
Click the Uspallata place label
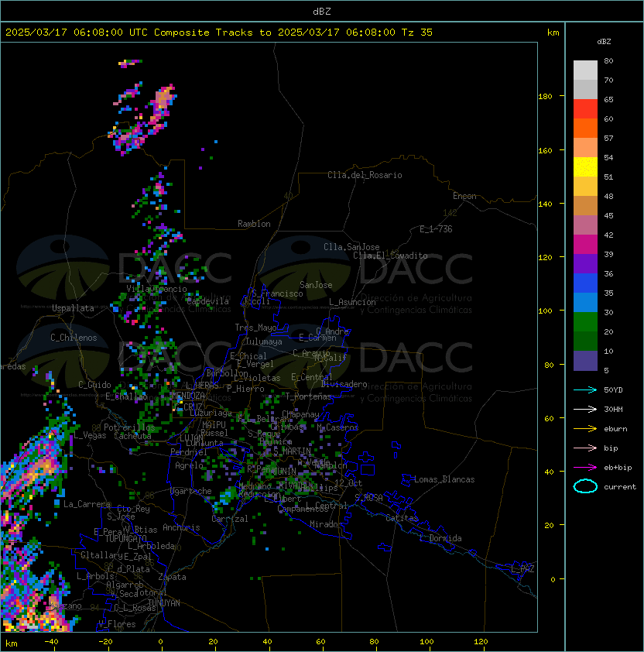click(x=73, y=308)
